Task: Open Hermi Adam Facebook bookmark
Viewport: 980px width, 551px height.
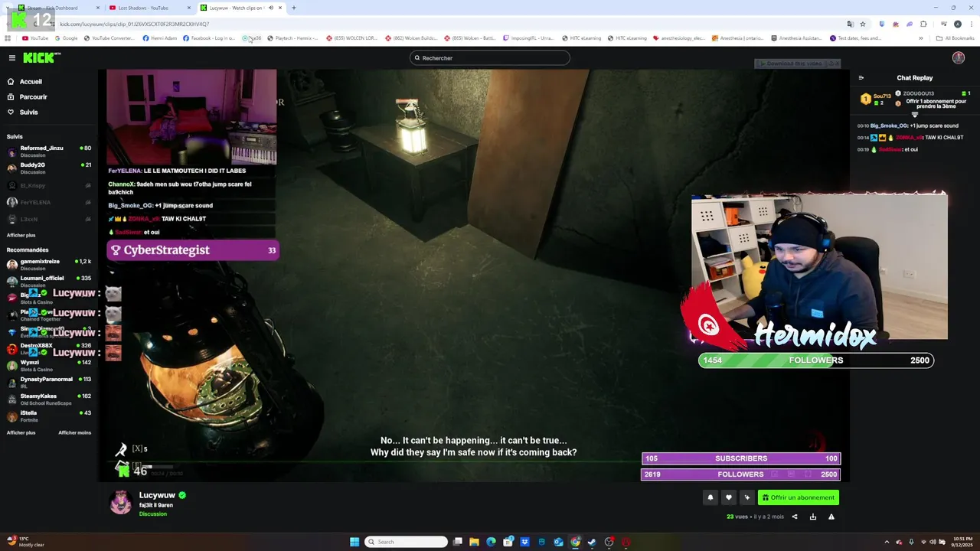Action: click(x=160, y=37)
